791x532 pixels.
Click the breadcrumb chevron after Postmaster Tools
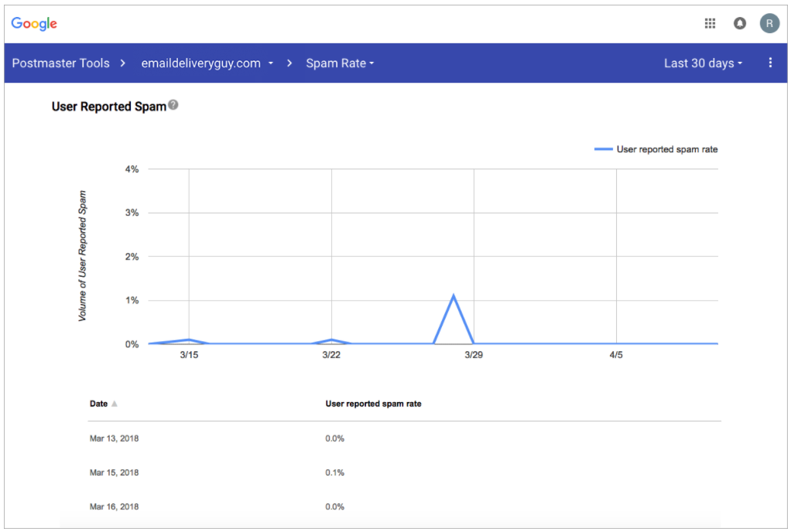122,63
